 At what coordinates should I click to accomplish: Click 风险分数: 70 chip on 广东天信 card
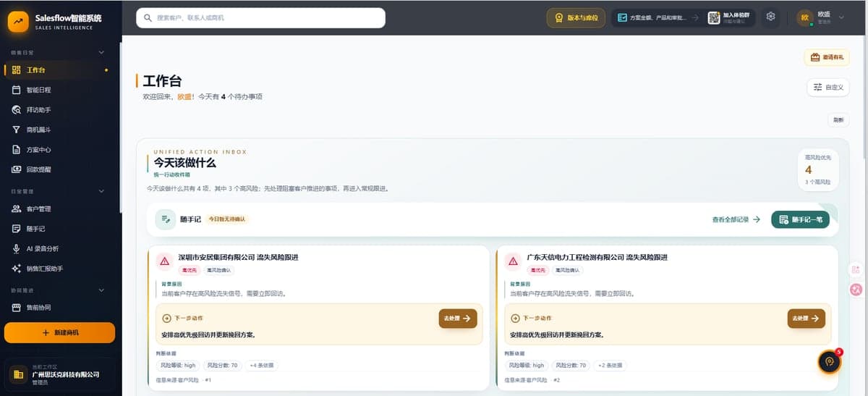tap(571, 366)
